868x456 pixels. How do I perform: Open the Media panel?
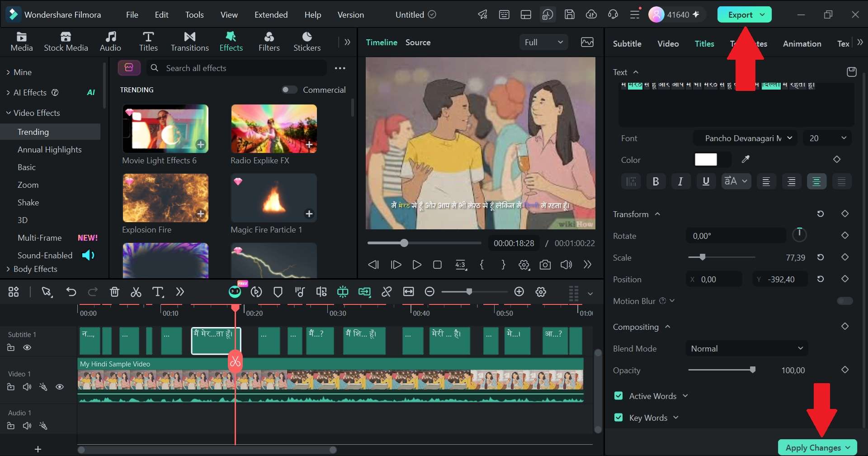[x=22, y=41]
